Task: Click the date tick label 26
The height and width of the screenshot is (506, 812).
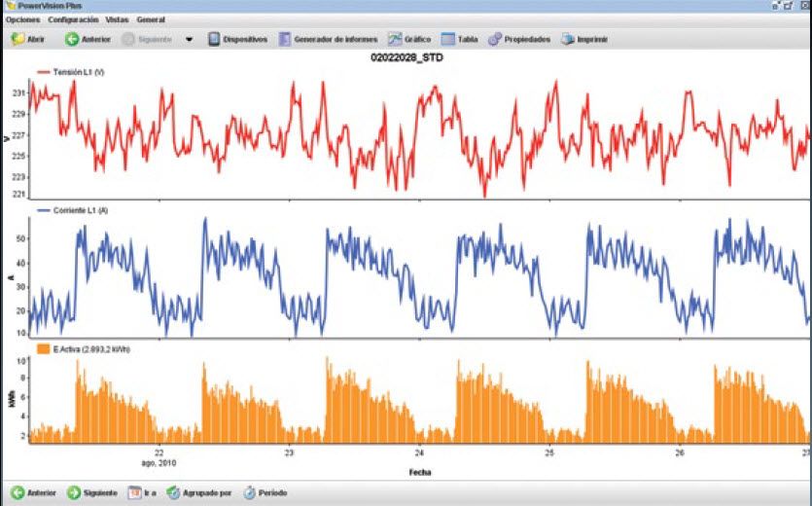Action: [x=680, y=452]
